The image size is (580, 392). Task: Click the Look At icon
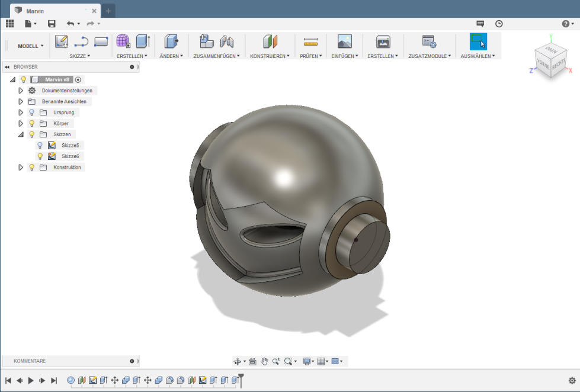252,361
